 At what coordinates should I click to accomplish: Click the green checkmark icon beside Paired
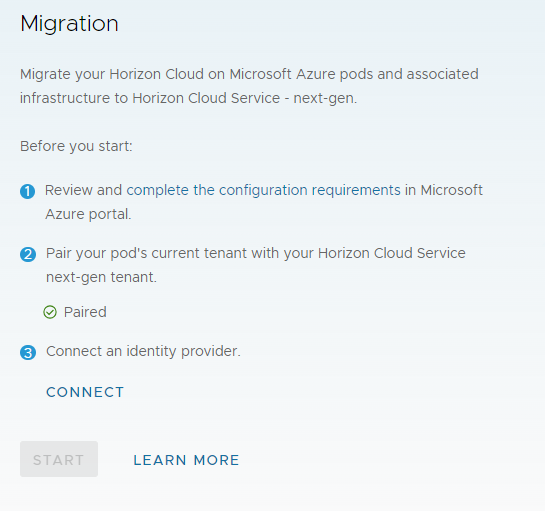coord(50,312)
